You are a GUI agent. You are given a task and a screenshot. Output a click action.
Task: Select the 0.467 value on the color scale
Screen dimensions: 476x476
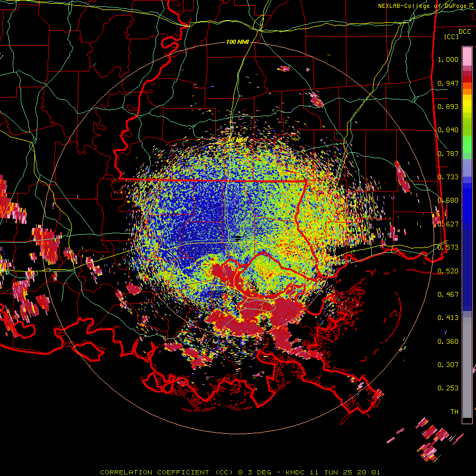[x=448, y=294]
